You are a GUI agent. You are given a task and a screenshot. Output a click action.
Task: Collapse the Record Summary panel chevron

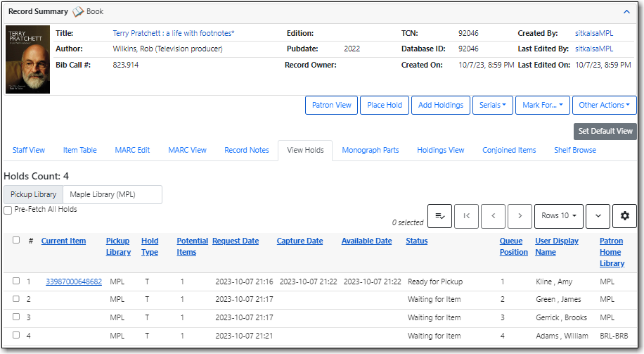pyautogui.click(x=626, y=11)
